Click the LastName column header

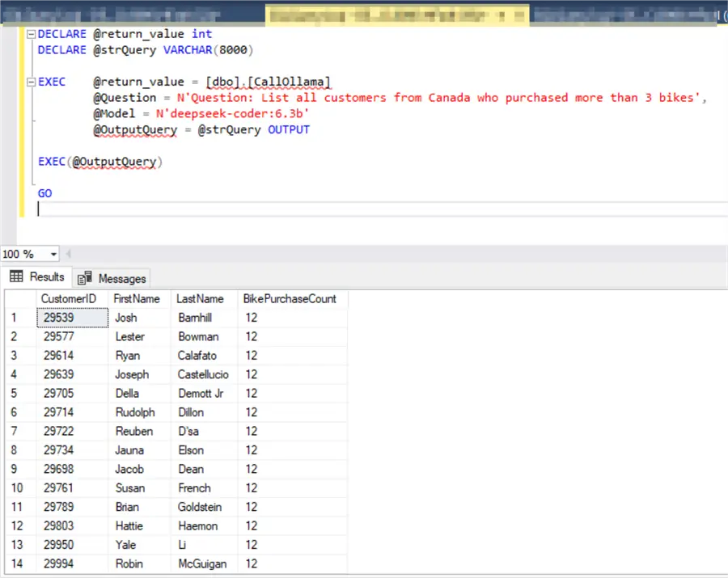(x=204, y=299)
